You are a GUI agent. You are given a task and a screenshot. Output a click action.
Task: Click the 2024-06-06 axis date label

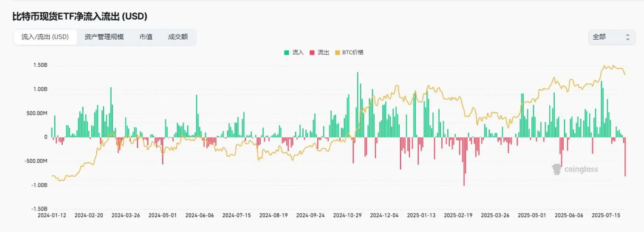tap(200, 216)
